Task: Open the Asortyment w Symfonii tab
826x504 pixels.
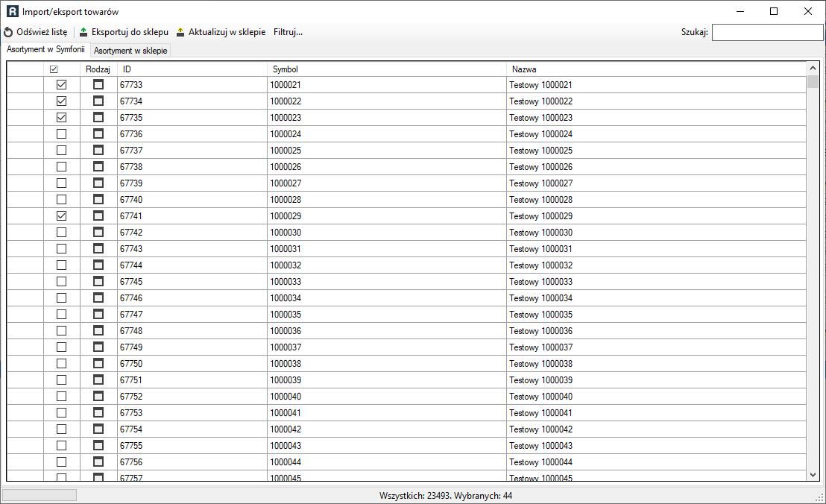Action: [45, 49]
